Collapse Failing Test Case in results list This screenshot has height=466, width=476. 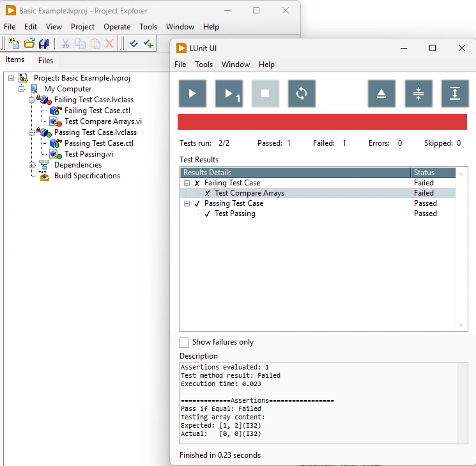tap(187, 183)
